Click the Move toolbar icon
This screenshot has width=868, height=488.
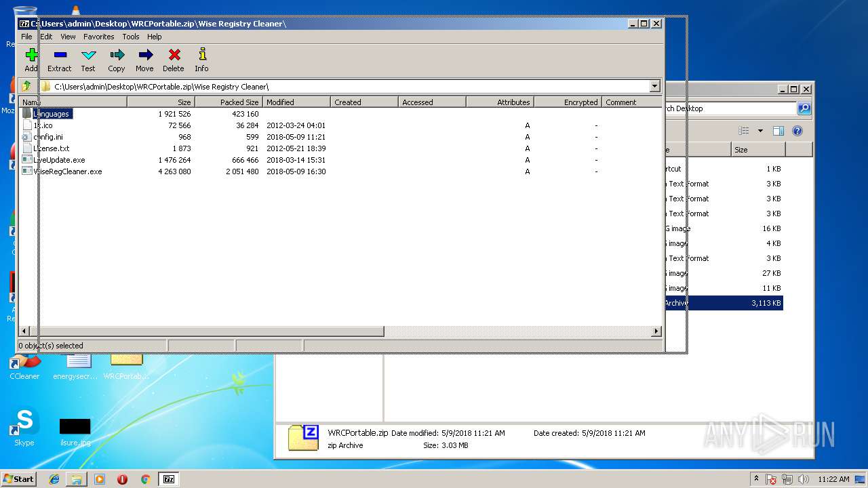point(145,55)
